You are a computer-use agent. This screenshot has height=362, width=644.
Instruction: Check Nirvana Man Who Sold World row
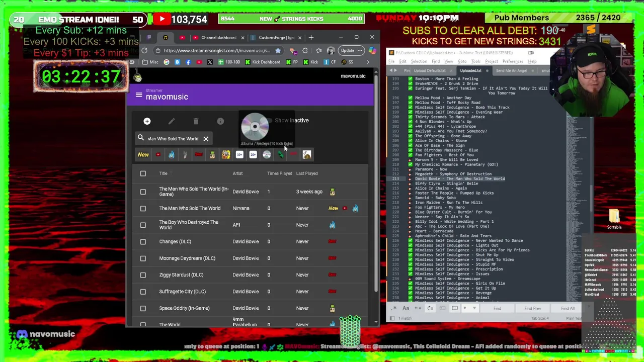[143, 208]
